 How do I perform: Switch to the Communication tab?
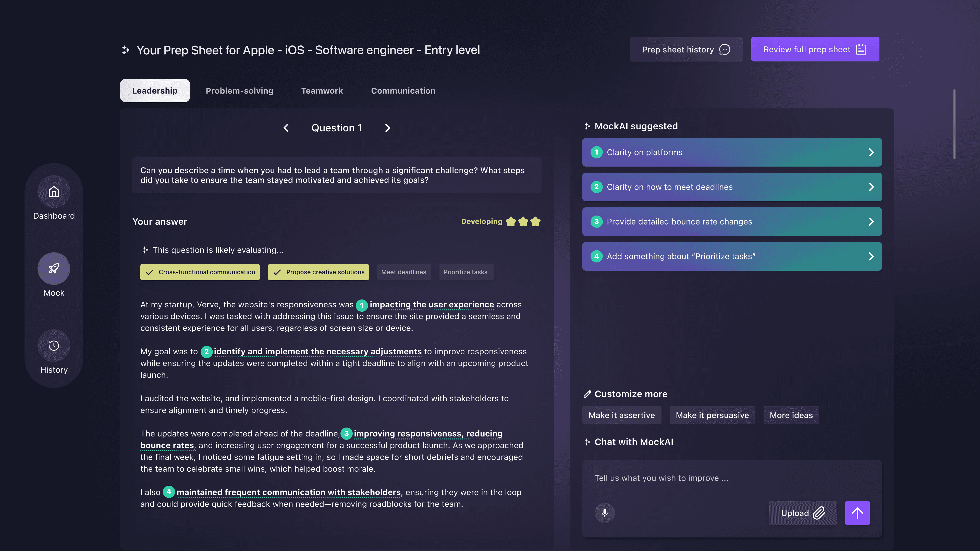pos(403,91)
